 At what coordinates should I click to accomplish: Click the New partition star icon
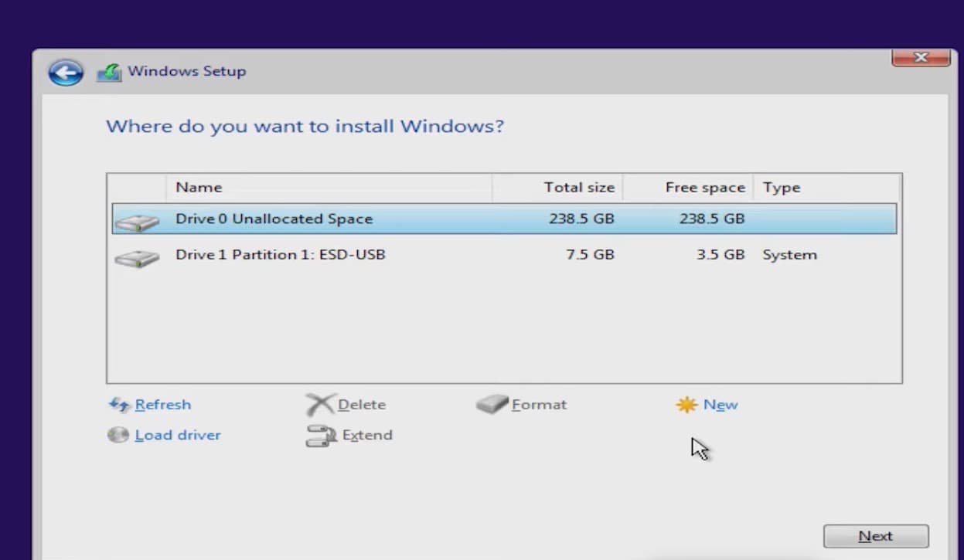(686, 405)
